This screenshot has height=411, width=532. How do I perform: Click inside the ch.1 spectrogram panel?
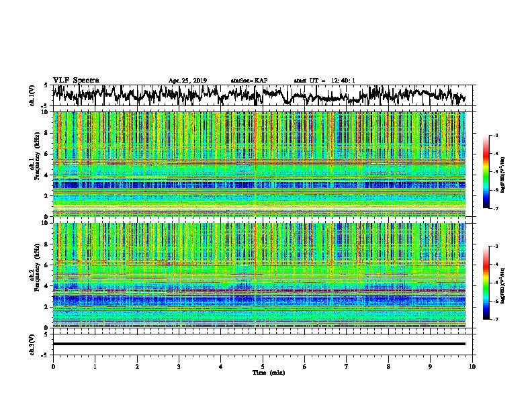[x=259, y=164]
